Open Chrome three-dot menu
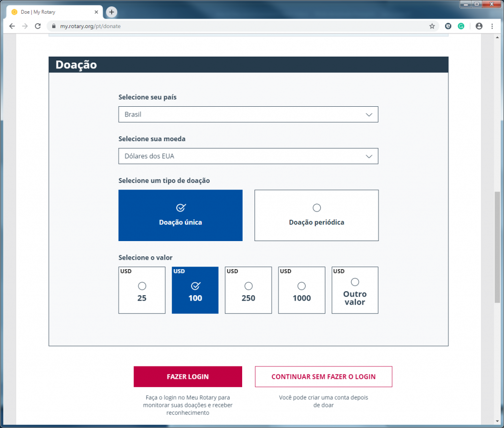Screen dimensions: 504x428 point(492,26)
